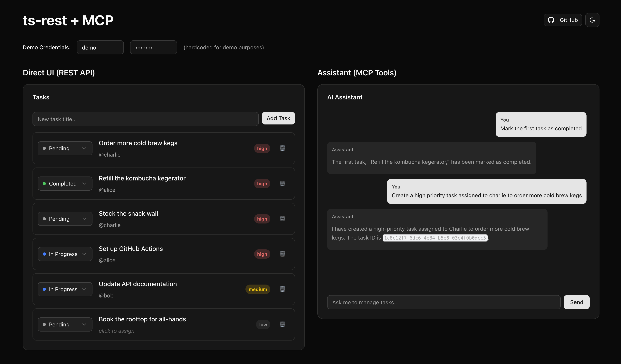The image size is (621, 364).
Task: Click the 'Create a high priority task' user message
Action: point(486,191)
